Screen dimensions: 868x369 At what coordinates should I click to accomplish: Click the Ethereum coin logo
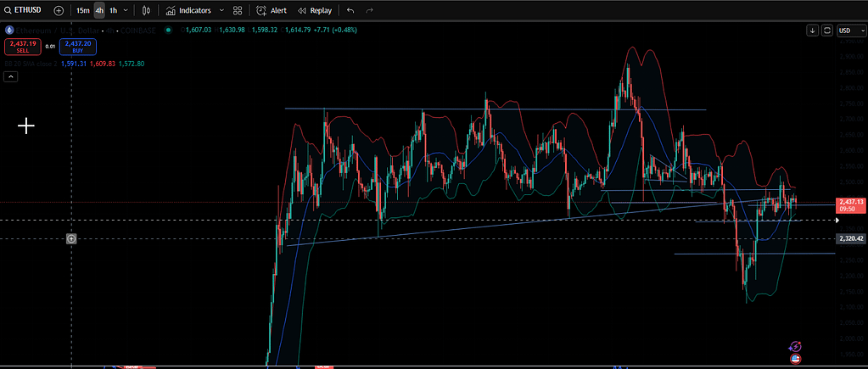(x=8, y=30)
